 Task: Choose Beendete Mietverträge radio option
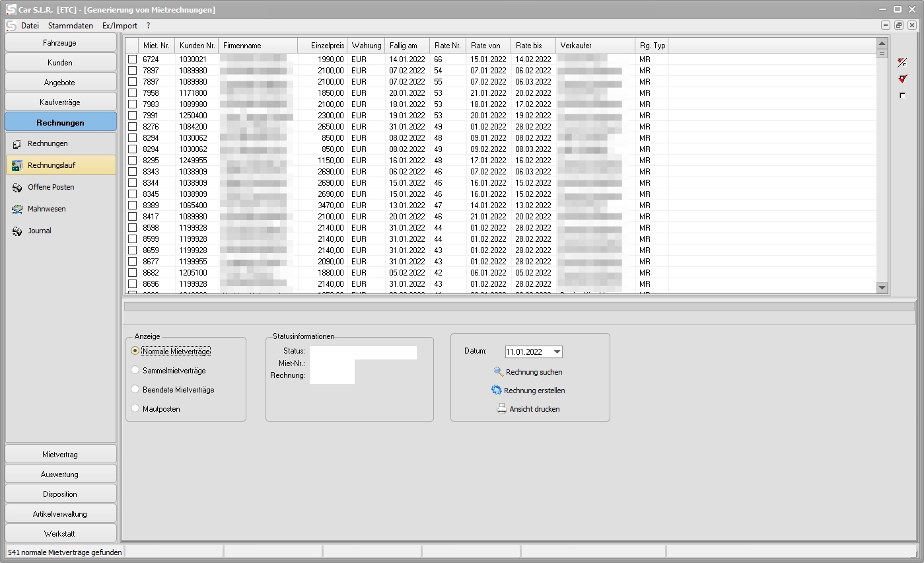(x=135, y=390)
